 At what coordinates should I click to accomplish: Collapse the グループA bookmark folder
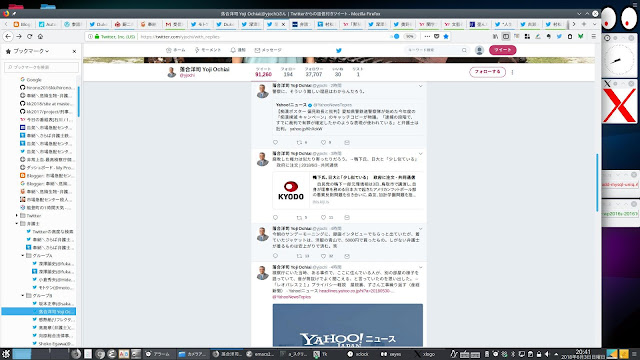tap(23, 255)
